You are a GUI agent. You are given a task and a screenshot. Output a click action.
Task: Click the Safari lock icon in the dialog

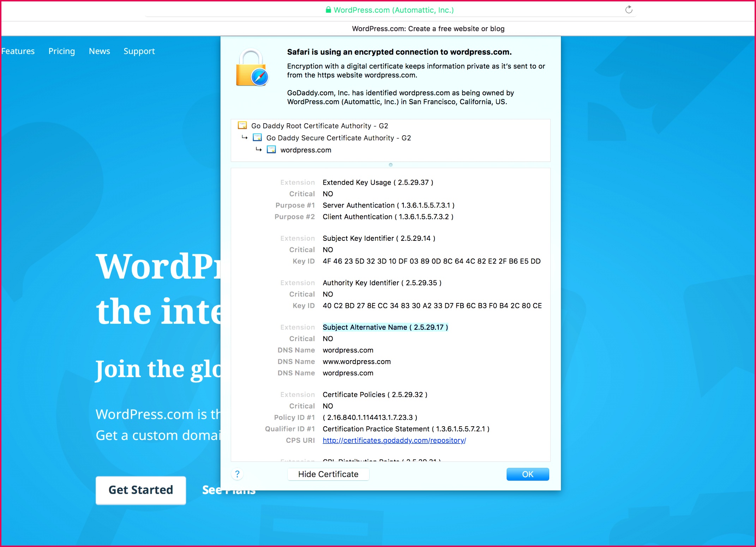[x=252, y=68]
